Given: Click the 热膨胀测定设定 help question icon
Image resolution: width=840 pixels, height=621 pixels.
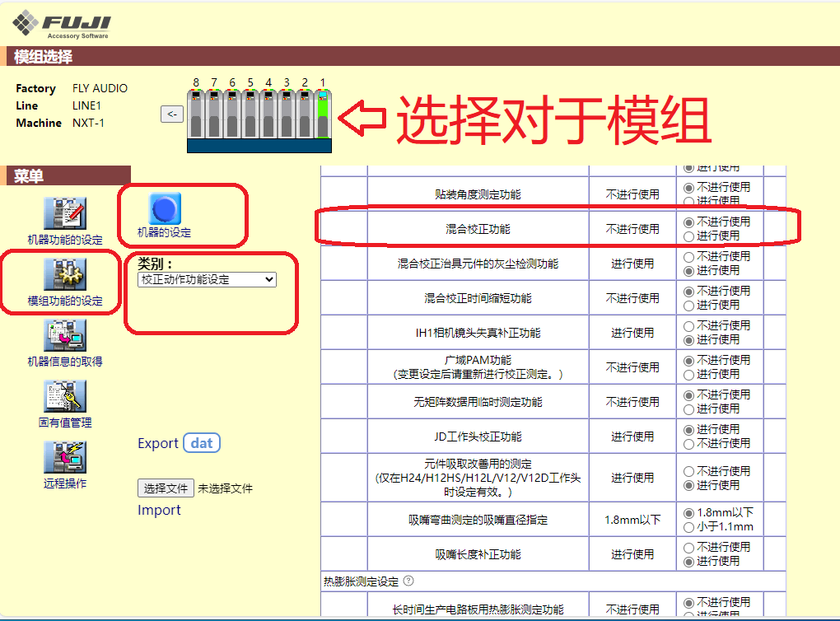Looking at the screenshot, I should [x=408, y=581].
